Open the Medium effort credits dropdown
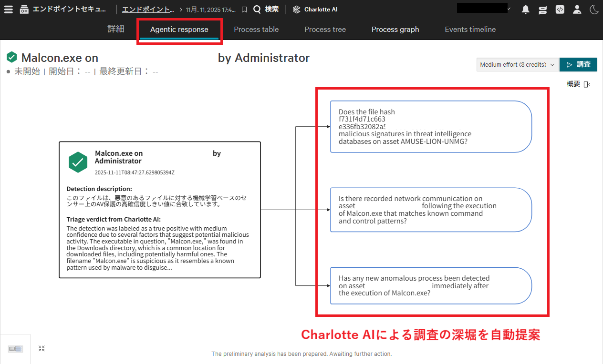This screenshot has height=364, width=603. [x=517, y=64]
